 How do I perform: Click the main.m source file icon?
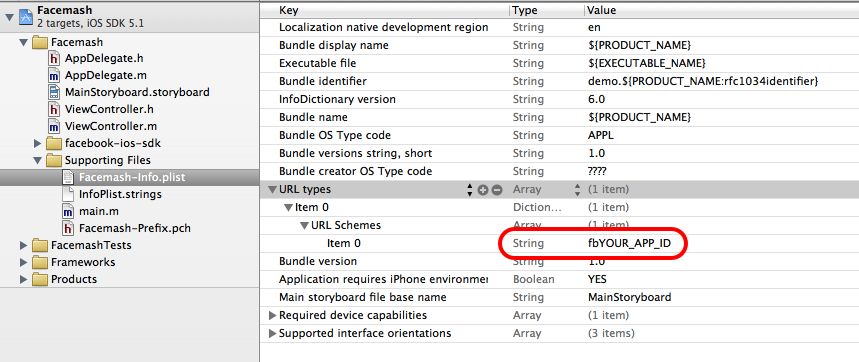68,211
